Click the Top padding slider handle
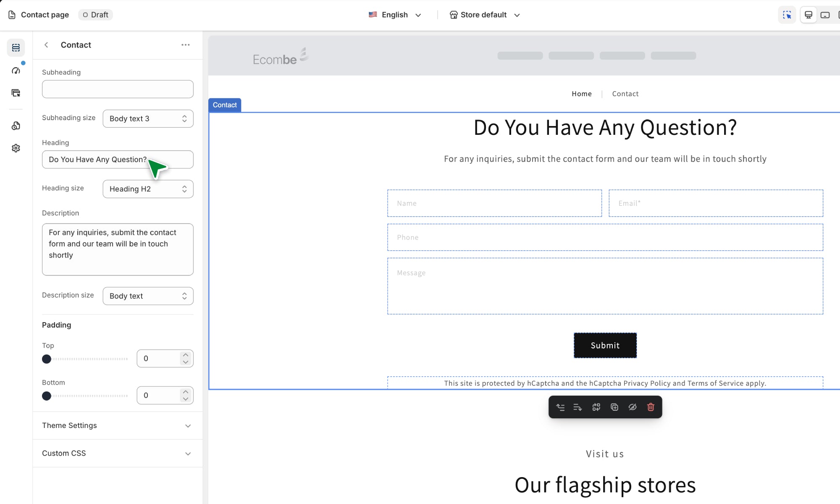This screenshot has width=840, height=504. point(47,359)
